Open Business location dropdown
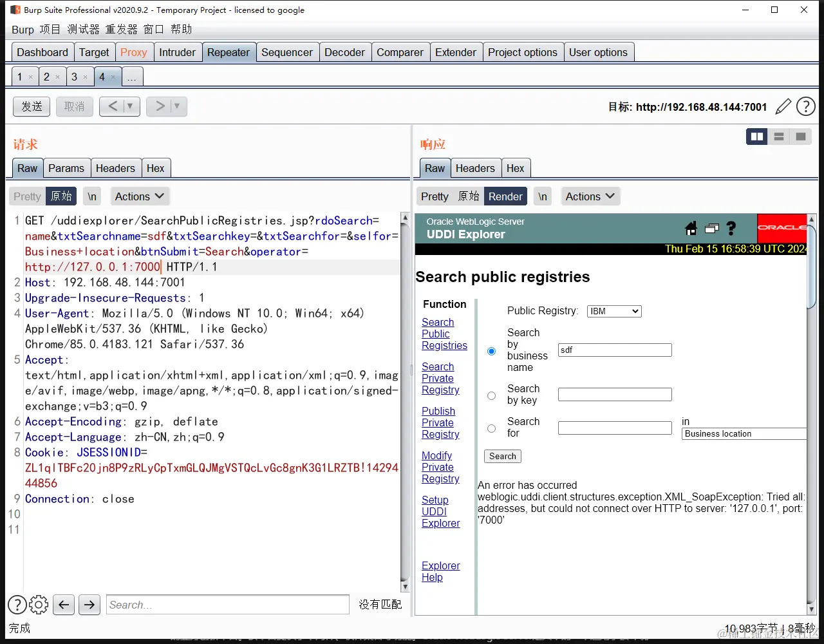Screen dimensions: 824x644 click(x=744, y=434)
